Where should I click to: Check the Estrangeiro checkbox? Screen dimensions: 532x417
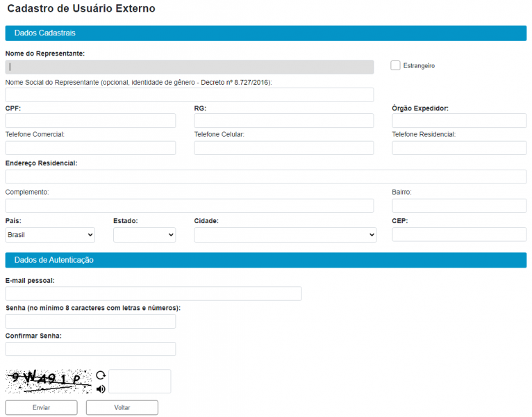(396, 65)
